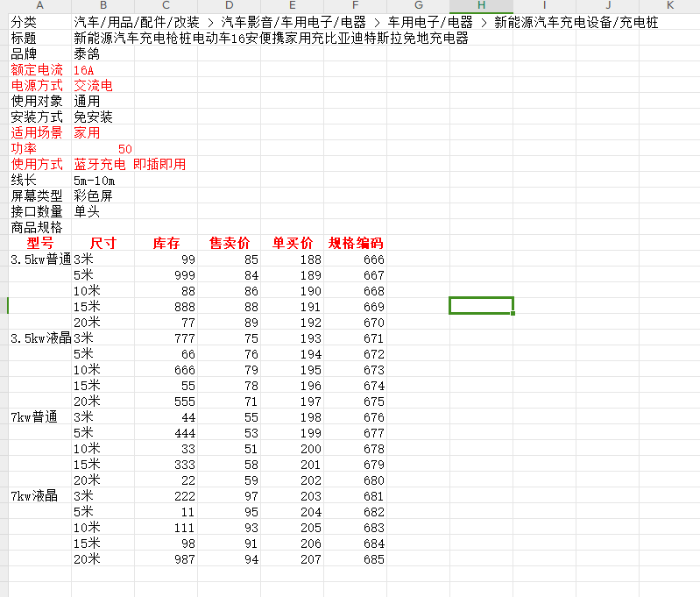
Task: Click the red 规格编码 header cell
Action: point(356,243)
